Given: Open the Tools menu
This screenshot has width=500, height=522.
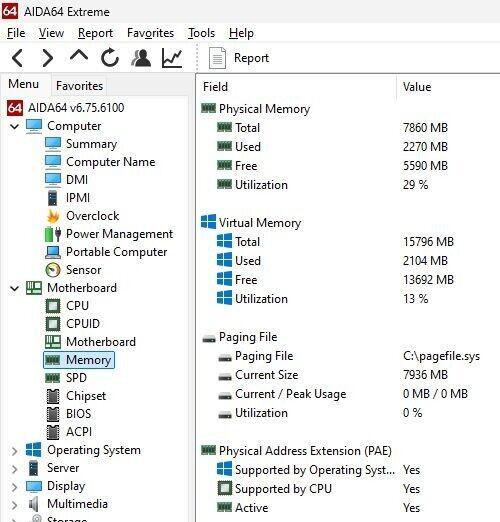Looking at the screenshot, I should [201, 33].
